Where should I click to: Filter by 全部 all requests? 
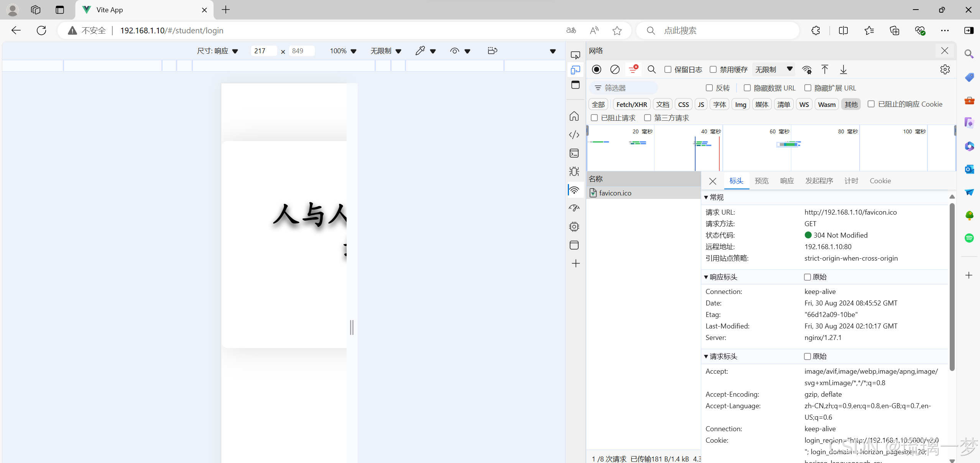click(x=598, y=104)
